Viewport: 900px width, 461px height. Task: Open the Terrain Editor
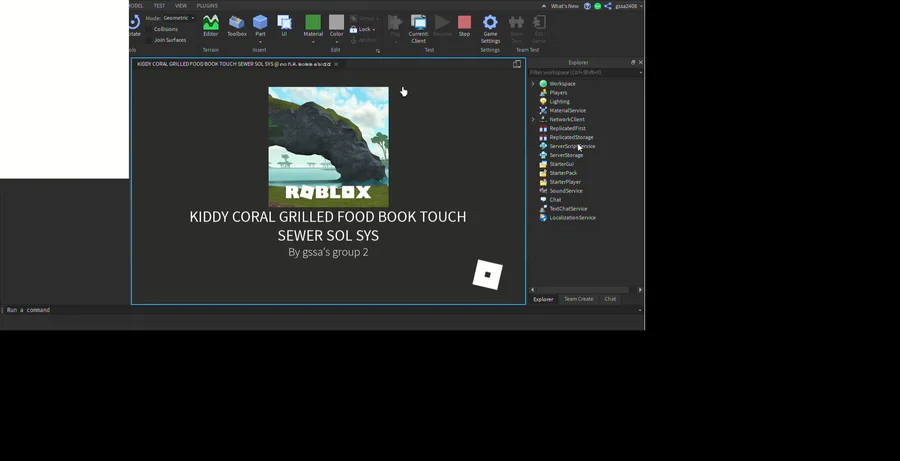[x=211, y=26]
